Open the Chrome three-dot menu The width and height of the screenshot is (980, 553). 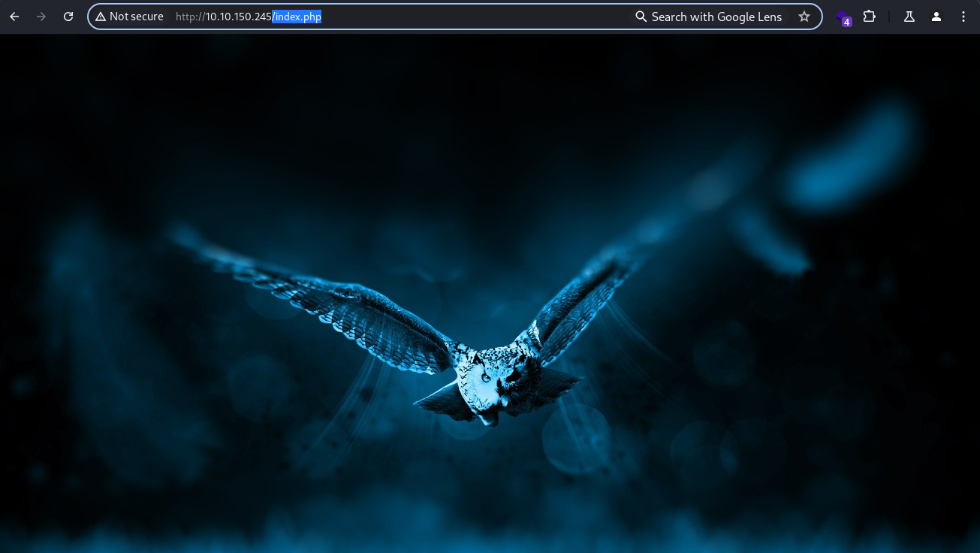(963, 17)
